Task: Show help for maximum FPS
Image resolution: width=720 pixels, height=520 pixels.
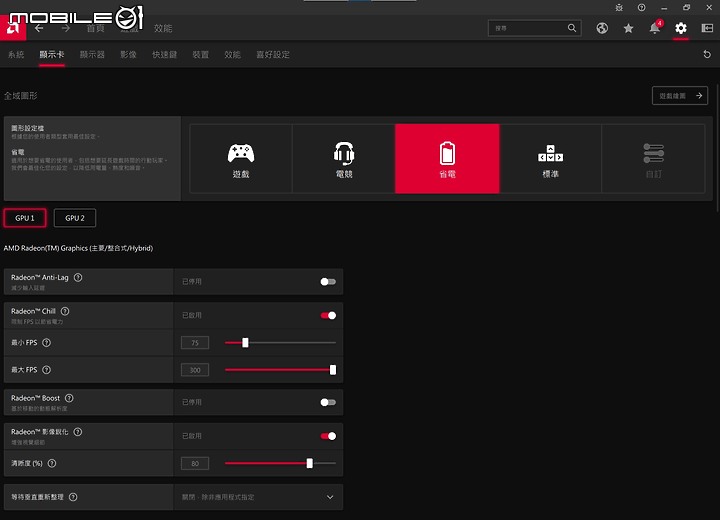Action: point(46,370)
